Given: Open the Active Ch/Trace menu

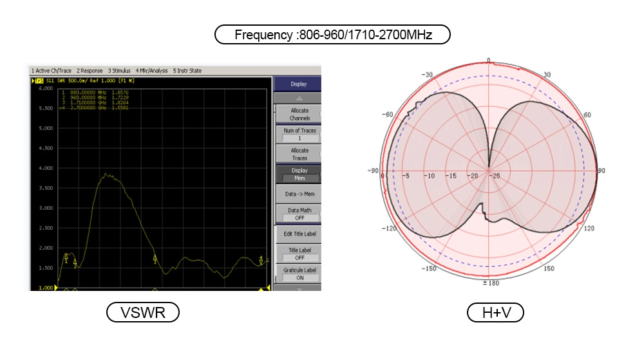Looking at the screenshot, I should 52,71.
